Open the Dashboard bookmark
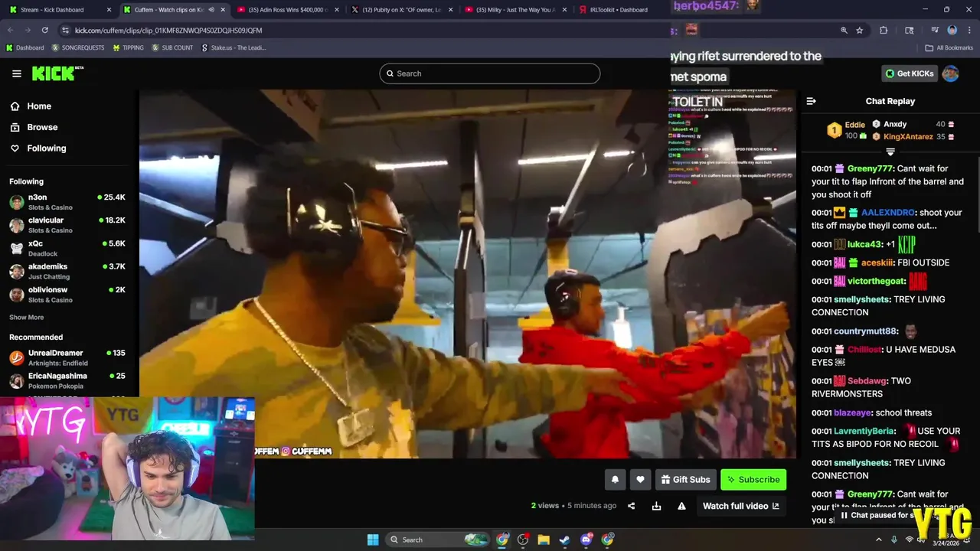Image resolution: width=980 pixels, height=551 pixels. (25, 47)
